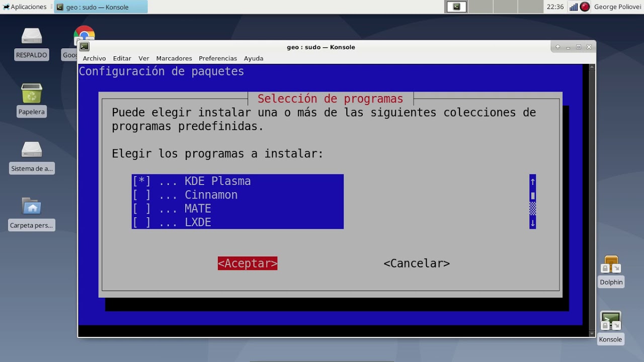Select the Dolphin desktop launcher icon
The image size is (644, 362).
pos(611,271)
